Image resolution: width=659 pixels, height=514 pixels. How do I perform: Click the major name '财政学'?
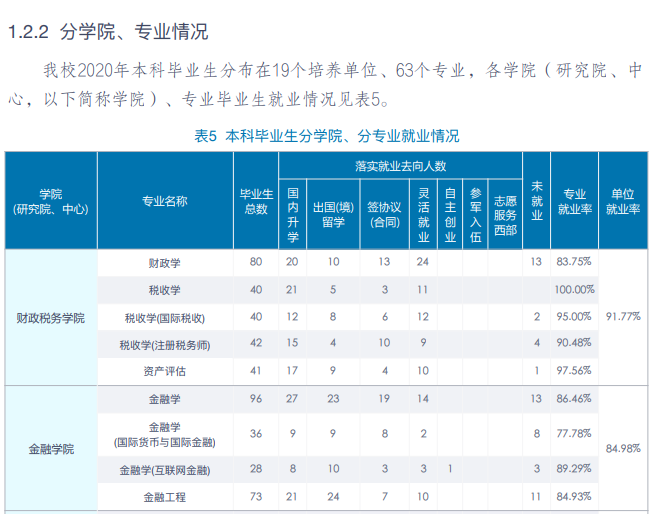(x=165, y=263)
